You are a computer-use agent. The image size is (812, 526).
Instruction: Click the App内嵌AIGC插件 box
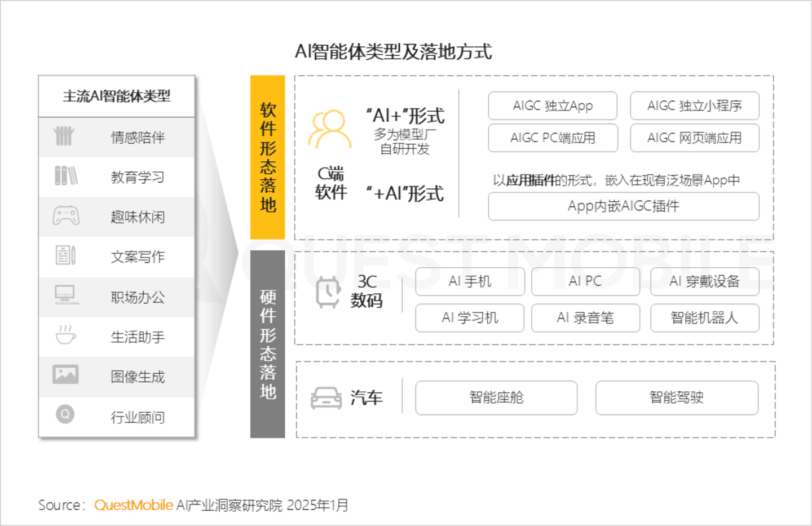tap(623, 206)
